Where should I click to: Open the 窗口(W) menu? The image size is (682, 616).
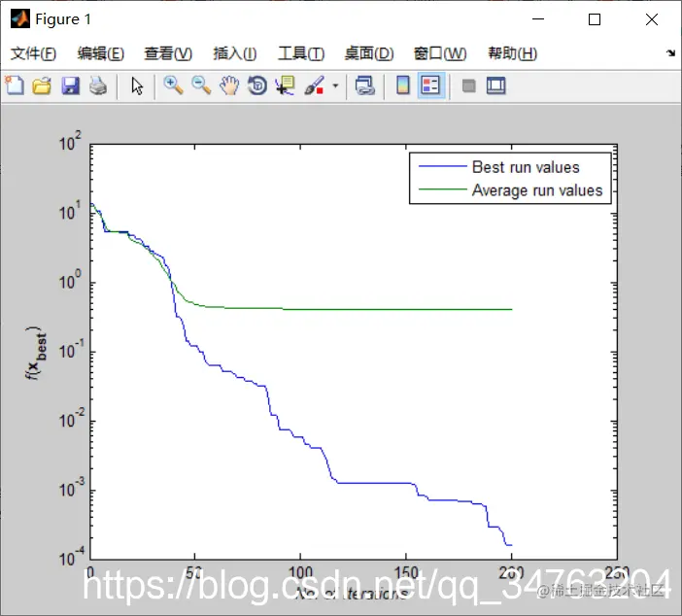[440, 53]
